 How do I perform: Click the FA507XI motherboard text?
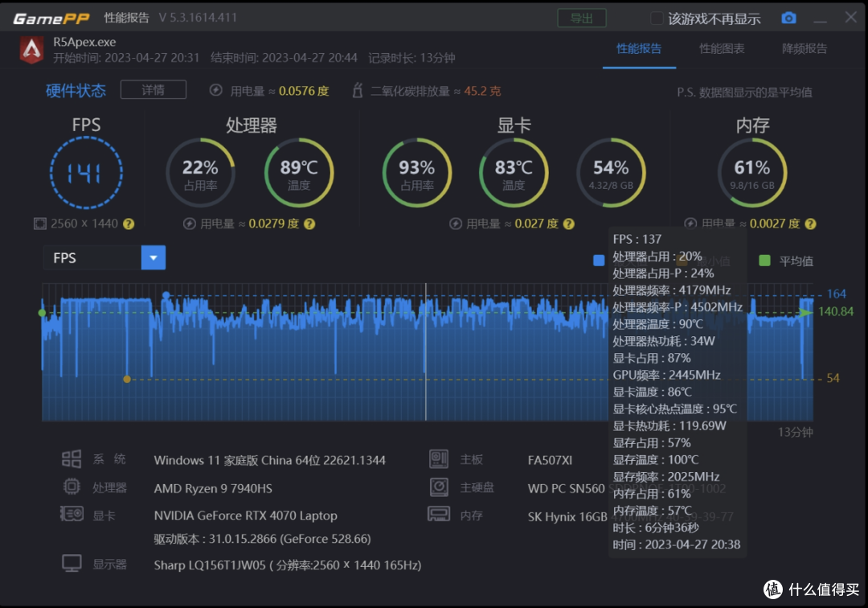pyautogui.click(x=550, y=460)
